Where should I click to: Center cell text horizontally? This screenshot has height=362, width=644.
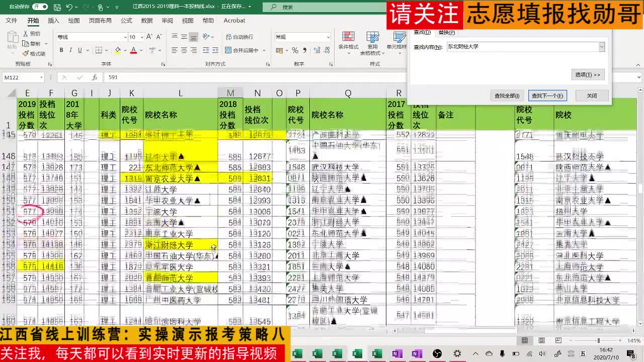[x=184, y=50]
